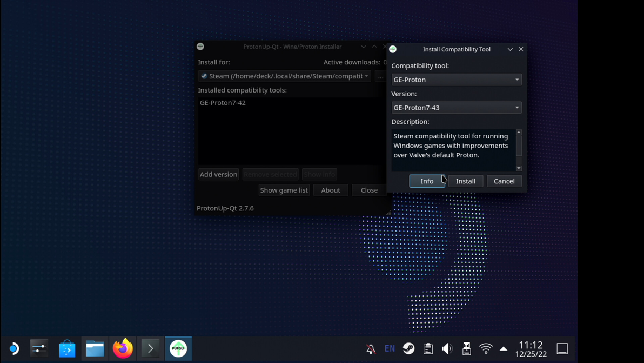Open the clock showing 11:12
644x363 pixels.
coord(531,348)
